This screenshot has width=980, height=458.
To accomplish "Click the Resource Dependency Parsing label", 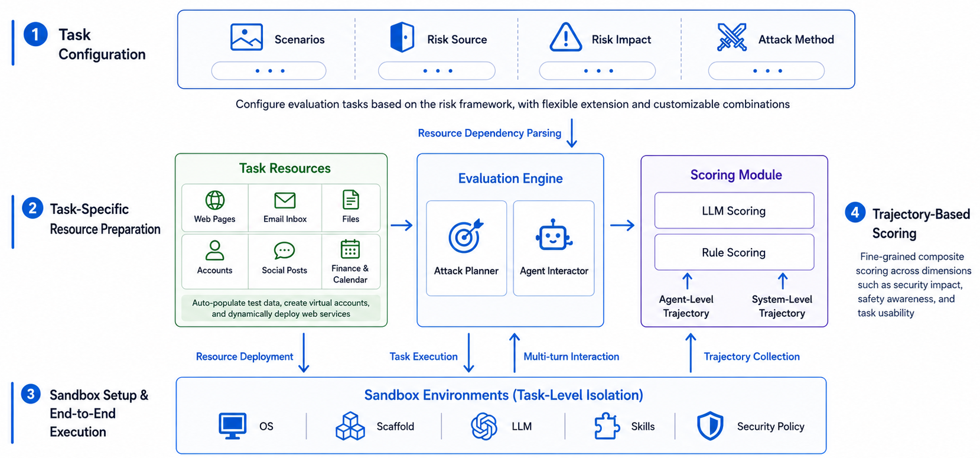I will tap(490, 133).
